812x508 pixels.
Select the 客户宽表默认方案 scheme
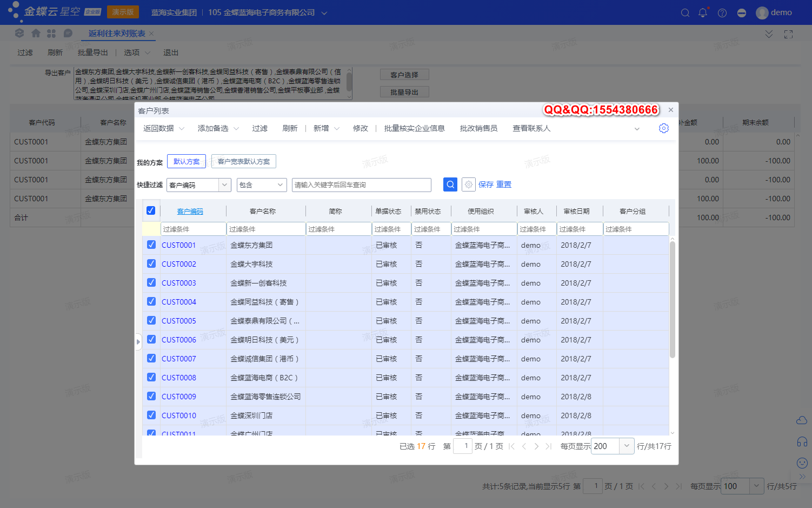[244, 161]
